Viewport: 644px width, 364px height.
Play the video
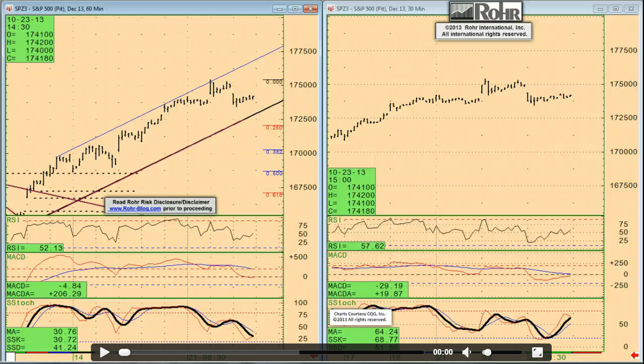[104, 352]
